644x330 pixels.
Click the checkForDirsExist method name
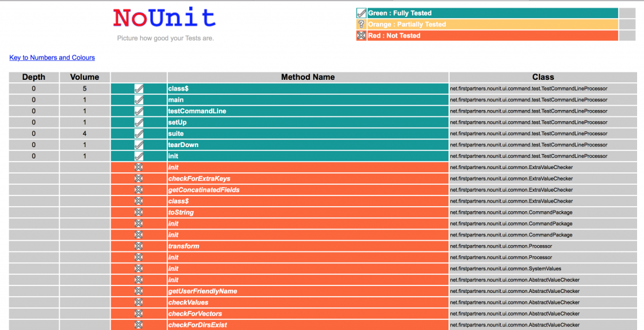[x=197, y=325]
